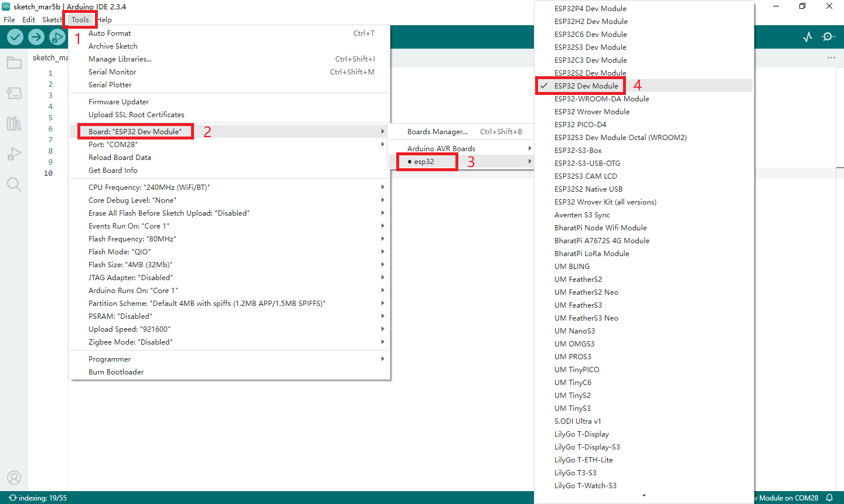Open Serial Plotter from Tools menu
Screen dimensions: 844x504
pos(230,85)
